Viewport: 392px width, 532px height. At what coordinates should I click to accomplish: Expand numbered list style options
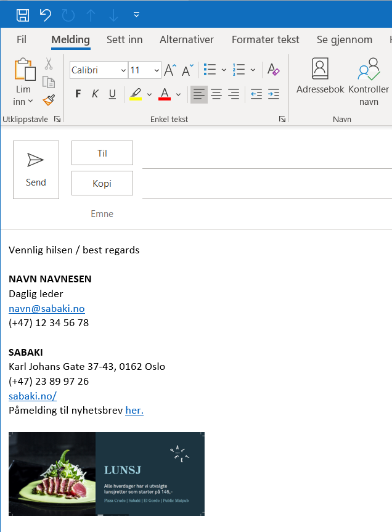click(253, 70)
